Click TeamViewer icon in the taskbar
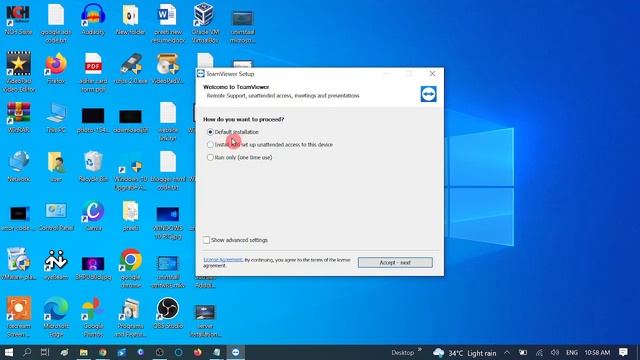Image resolution: width=640 pixels, height=360 pixels. [x=236, y=352]
